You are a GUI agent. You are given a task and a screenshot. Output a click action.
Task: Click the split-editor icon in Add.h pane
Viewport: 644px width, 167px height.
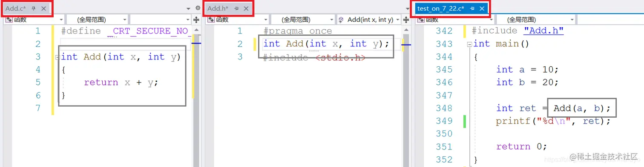pos(406,20)
